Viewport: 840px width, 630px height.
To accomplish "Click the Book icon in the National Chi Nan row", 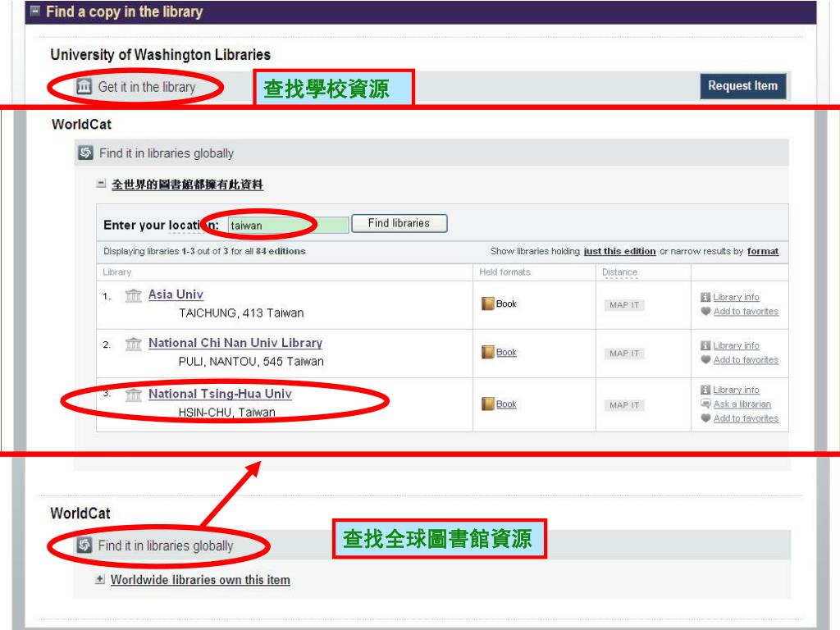I will (x=487, y=352).
